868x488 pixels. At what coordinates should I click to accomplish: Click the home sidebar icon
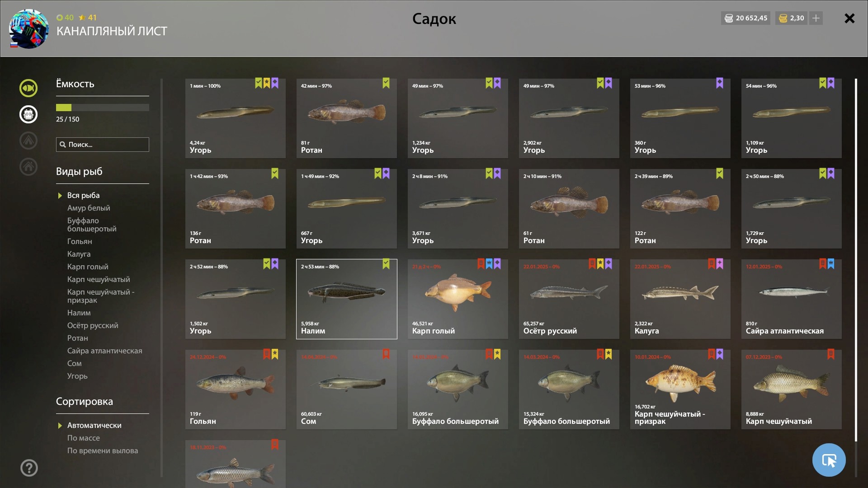click(28, 167)
